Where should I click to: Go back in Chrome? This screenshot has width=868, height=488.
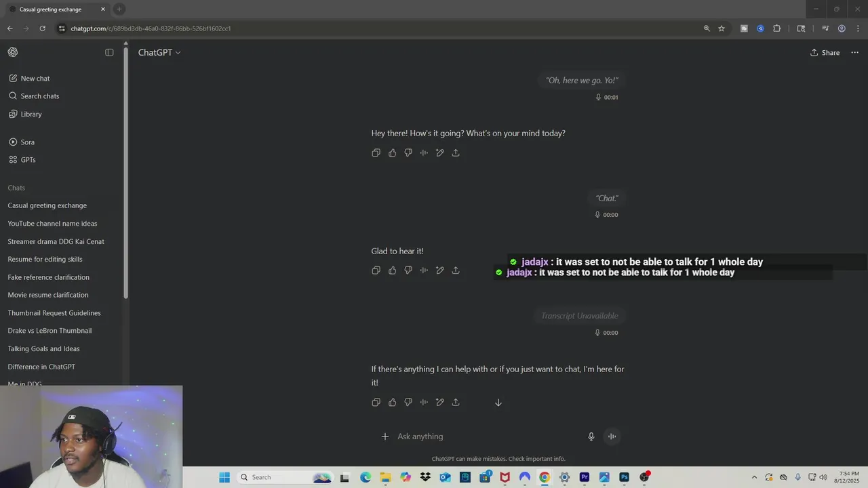9,28
